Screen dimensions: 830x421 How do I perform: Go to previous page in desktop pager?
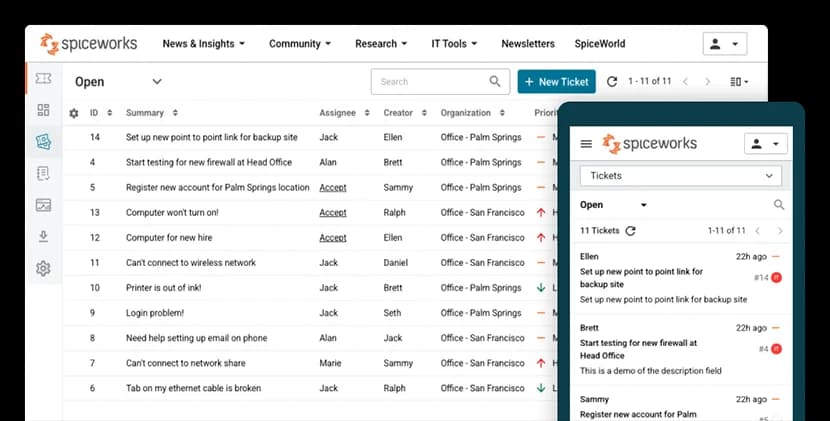(x=685, y=82)
